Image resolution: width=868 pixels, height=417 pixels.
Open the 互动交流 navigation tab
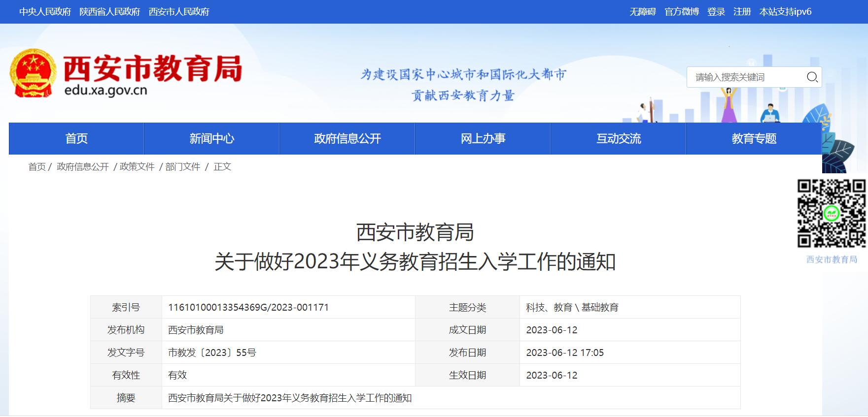pyautogui.click(x=619, y=139)
